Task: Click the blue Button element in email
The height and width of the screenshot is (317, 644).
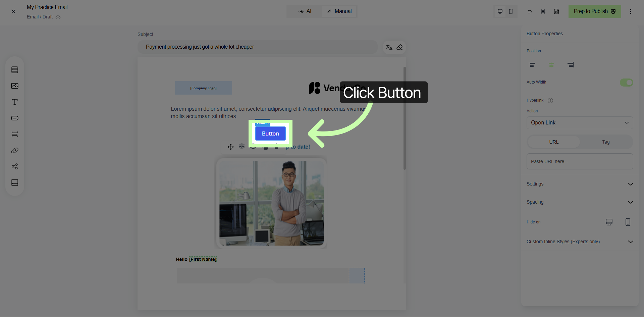Action: tap(270, 134)
